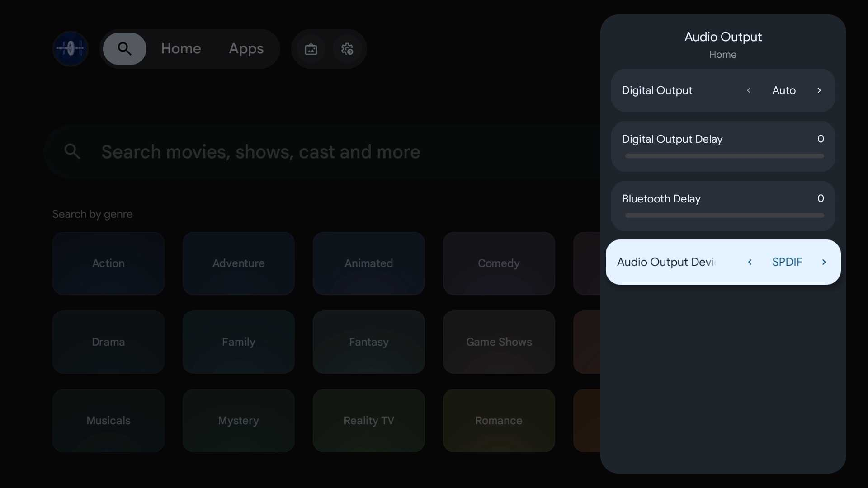This screenshot has width=868, height=488.
Task: Open the profile avatar icon
Action: tap(70, 48)
